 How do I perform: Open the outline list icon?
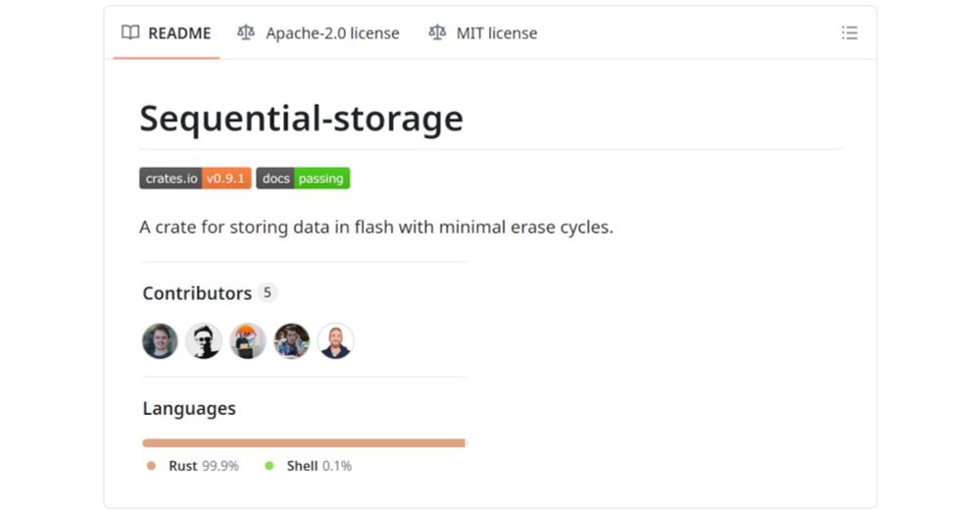coord(850,33)
